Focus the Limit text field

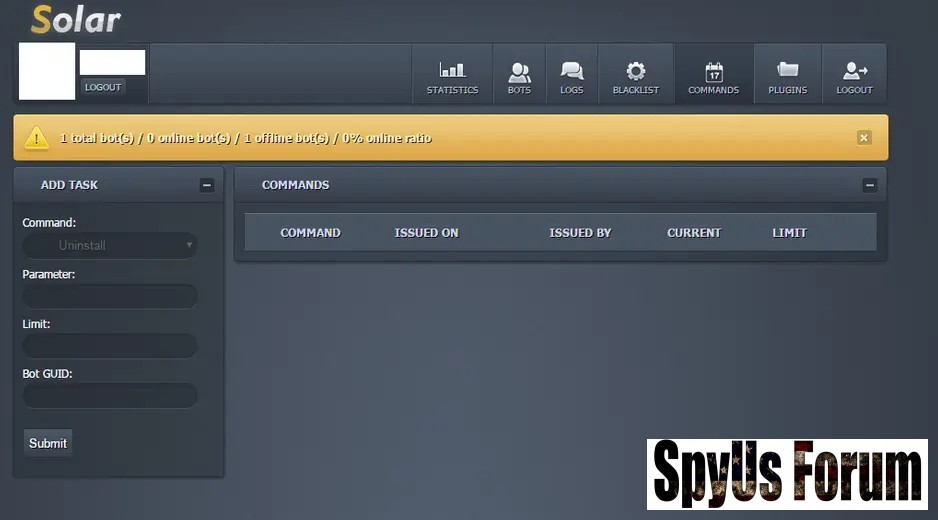click(x=110, y=346)
